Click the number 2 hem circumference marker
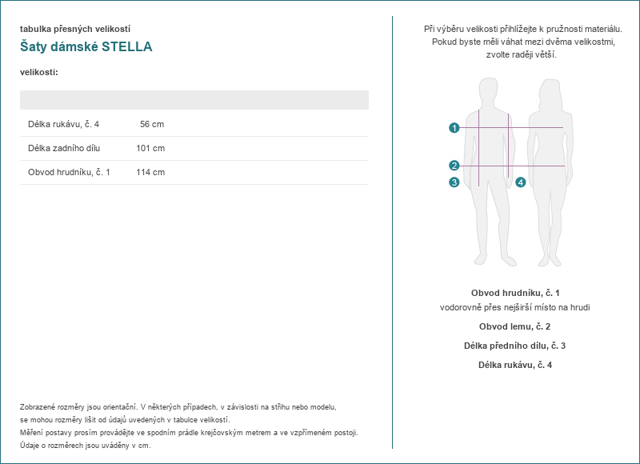 point(454,165)
